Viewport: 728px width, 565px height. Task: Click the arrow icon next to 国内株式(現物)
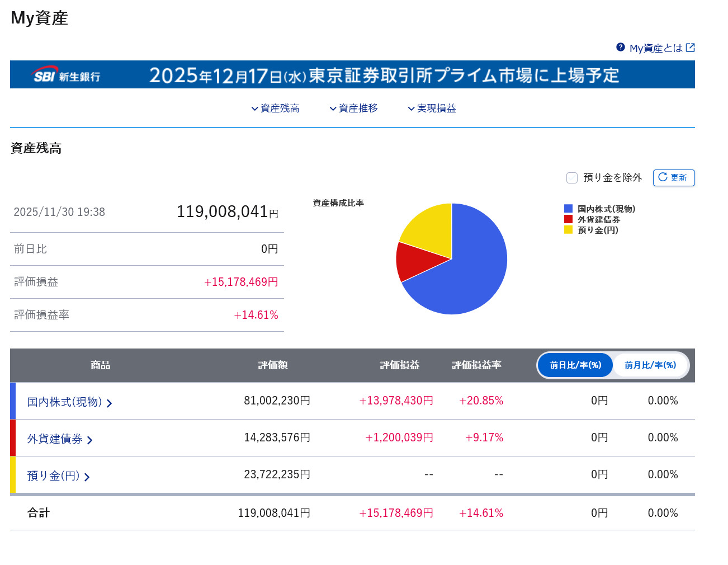point(110,403)
